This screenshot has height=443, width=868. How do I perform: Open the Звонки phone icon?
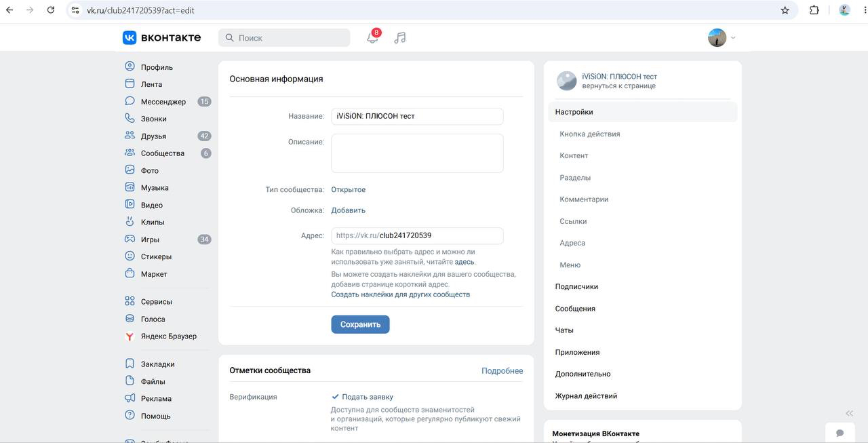pyautogui.click(x=130, y=118)
